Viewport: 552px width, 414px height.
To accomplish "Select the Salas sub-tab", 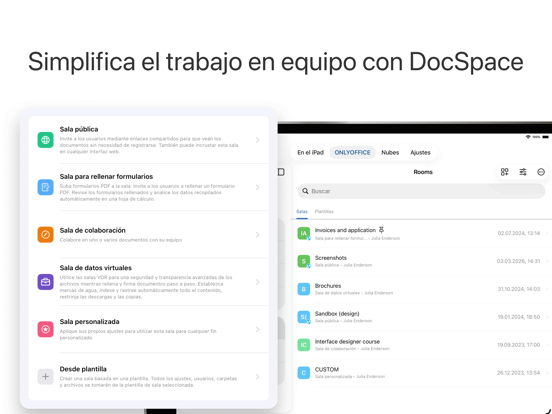I will pyautogui.click(x=302, y=212).
